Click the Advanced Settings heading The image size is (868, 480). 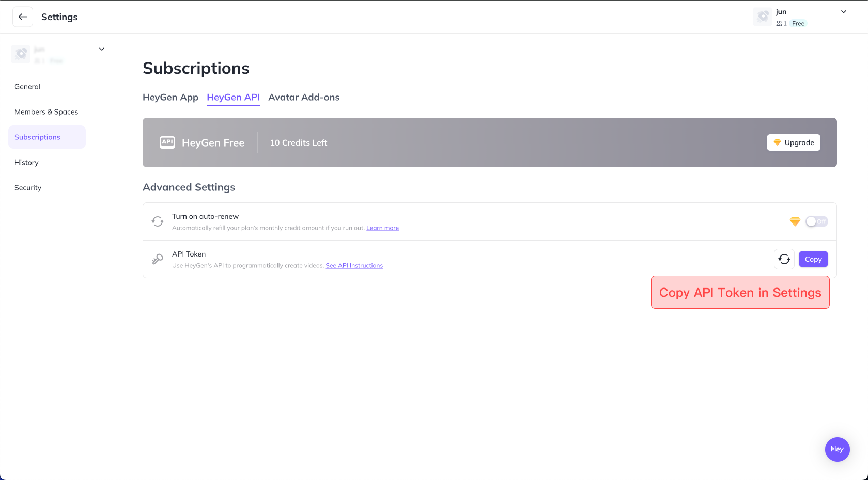tap(189, 187)
